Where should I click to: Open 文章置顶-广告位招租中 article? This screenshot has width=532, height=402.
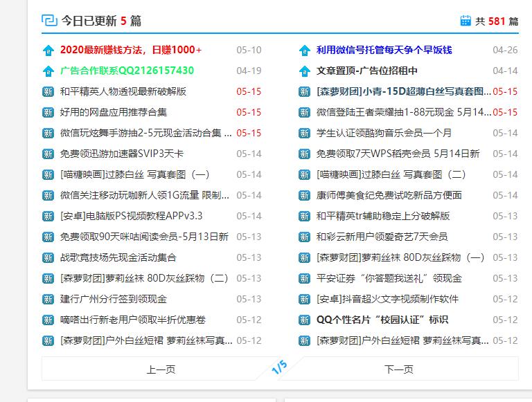click(x=366, y=71)
